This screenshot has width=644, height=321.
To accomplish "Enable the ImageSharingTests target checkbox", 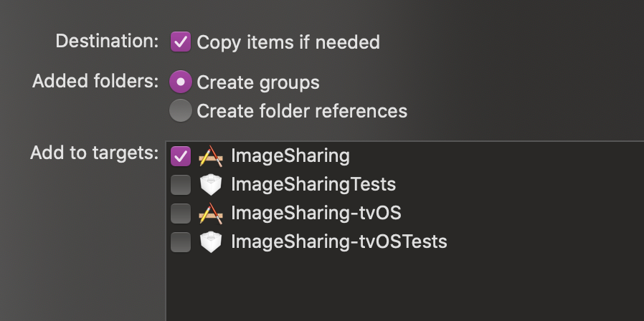I will click(x=181, y=185).
